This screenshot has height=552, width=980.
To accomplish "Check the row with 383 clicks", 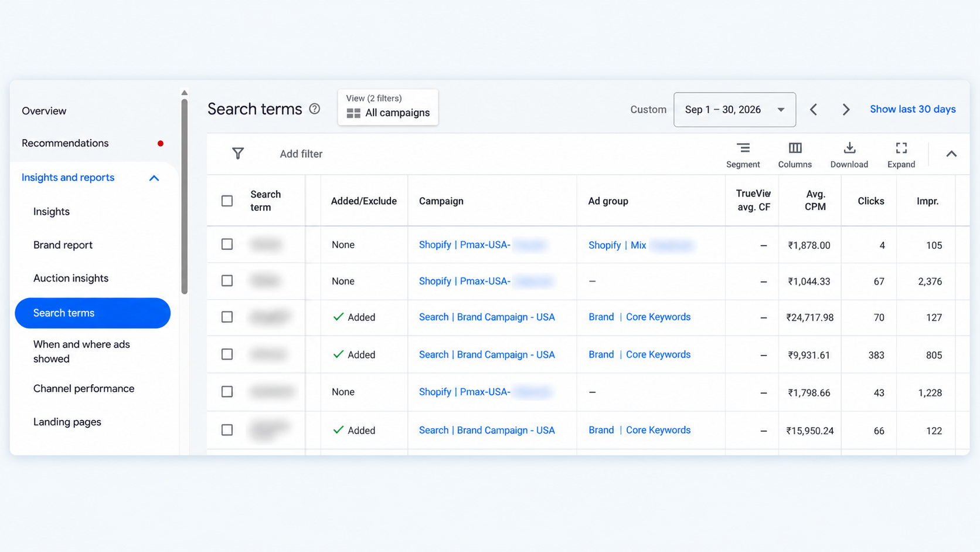I will tap(227, 354).
